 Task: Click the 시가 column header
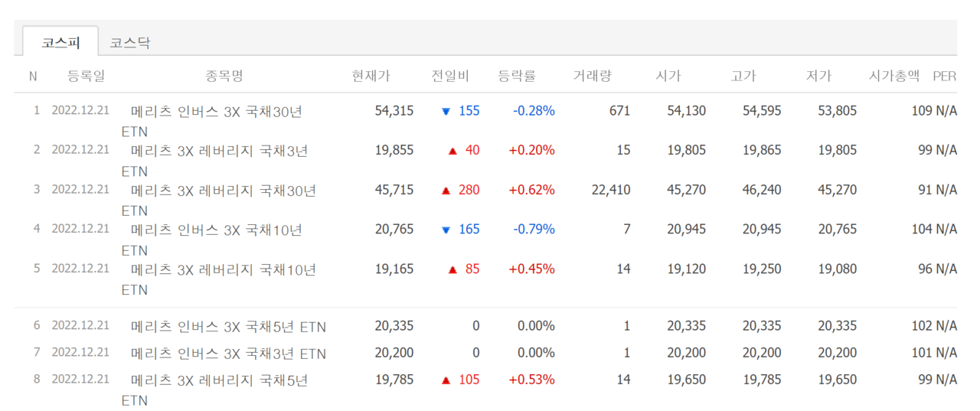(x=668, y=77)
